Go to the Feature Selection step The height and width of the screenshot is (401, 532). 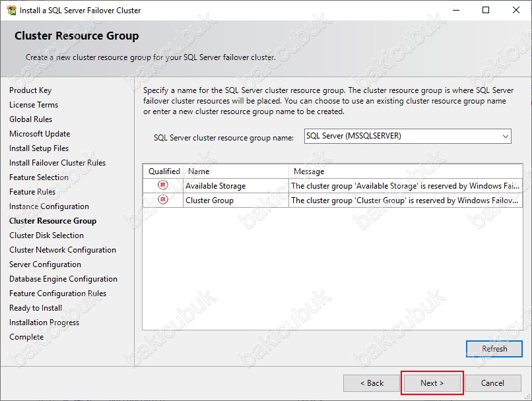pos(39,177)
